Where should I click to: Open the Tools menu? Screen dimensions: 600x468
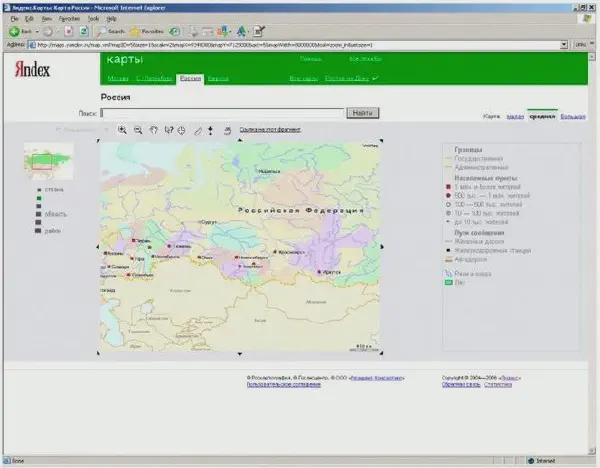pos(95,18)
